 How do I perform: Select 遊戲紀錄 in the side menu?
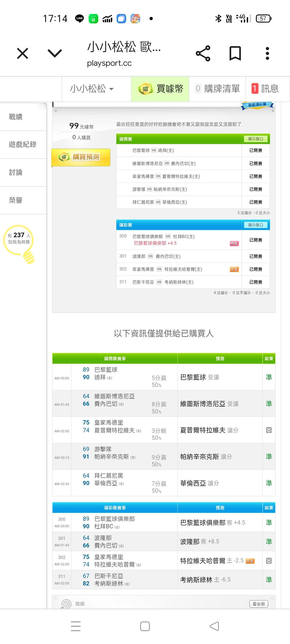pyautogui.click(x=23, y=145)
